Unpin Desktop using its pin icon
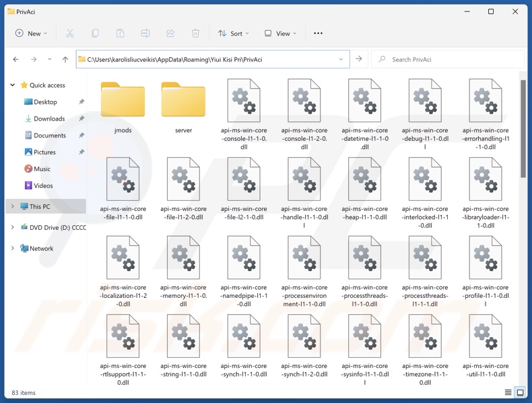Viewport: 532px width, 403px height. click(x=81, y=102)
